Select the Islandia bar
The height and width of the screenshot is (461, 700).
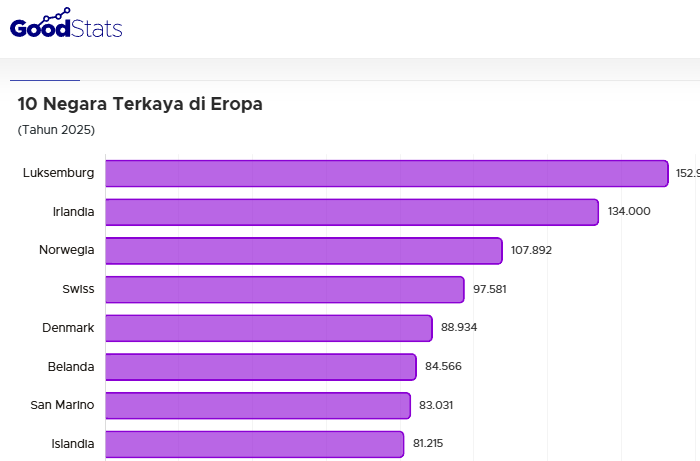pos(254,444)
